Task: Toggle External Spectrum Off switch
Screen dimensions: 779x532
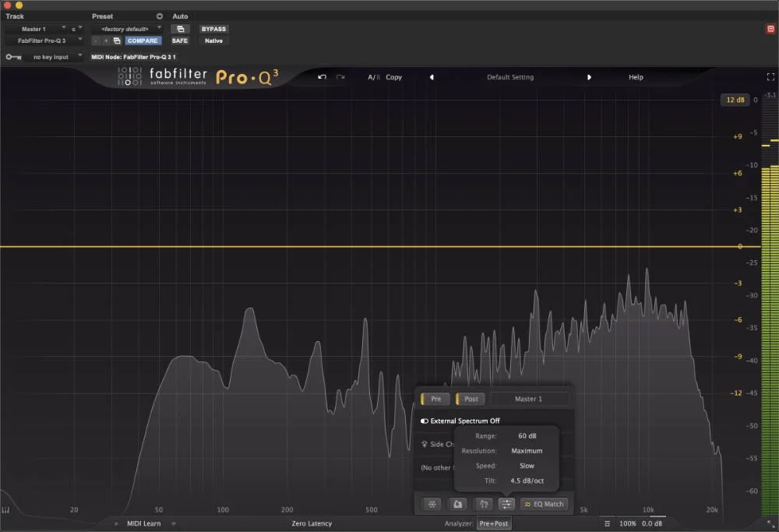Action: pyautogui.click(x=425, y=421)
